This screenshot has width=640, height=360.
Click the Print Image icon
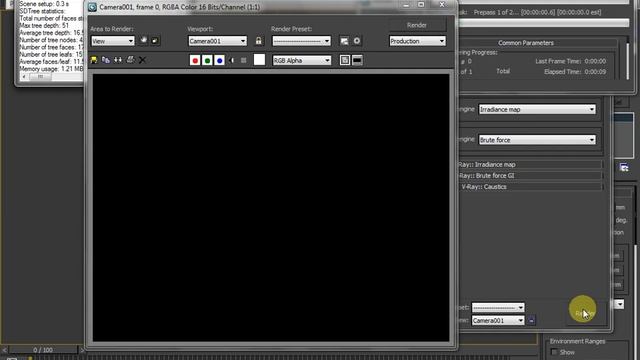(130, 60)
